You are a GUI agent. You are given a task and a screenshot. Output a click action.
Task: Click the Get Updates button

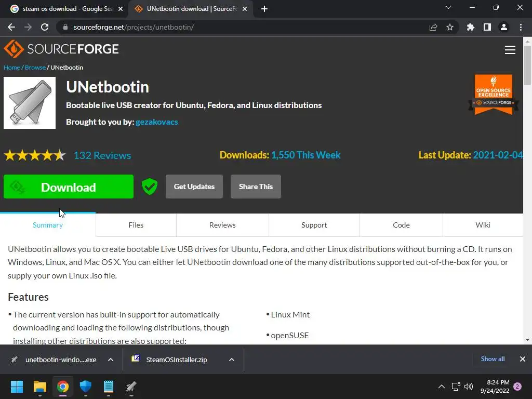pos(194,187)
